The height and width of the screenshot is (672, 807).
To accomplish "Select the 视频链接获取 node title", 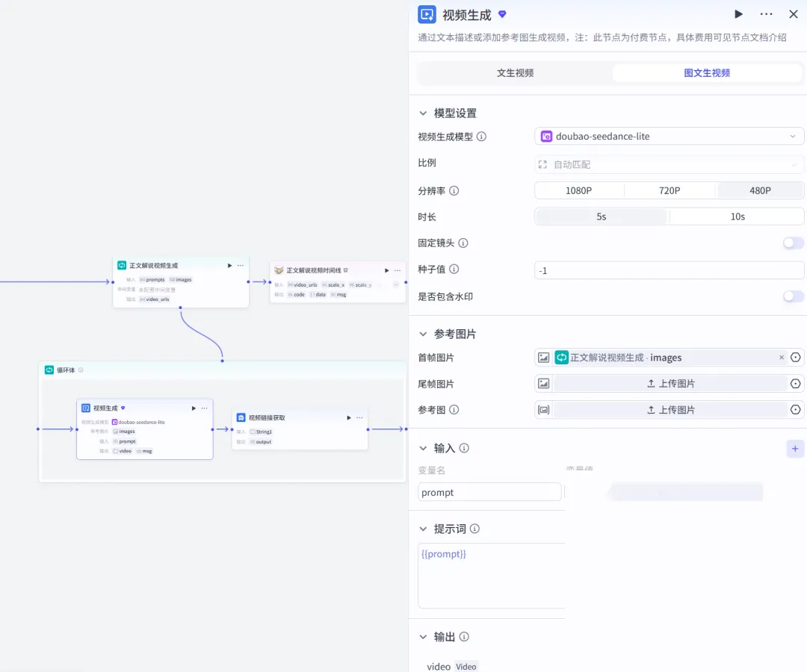I will tap(267, 417).
